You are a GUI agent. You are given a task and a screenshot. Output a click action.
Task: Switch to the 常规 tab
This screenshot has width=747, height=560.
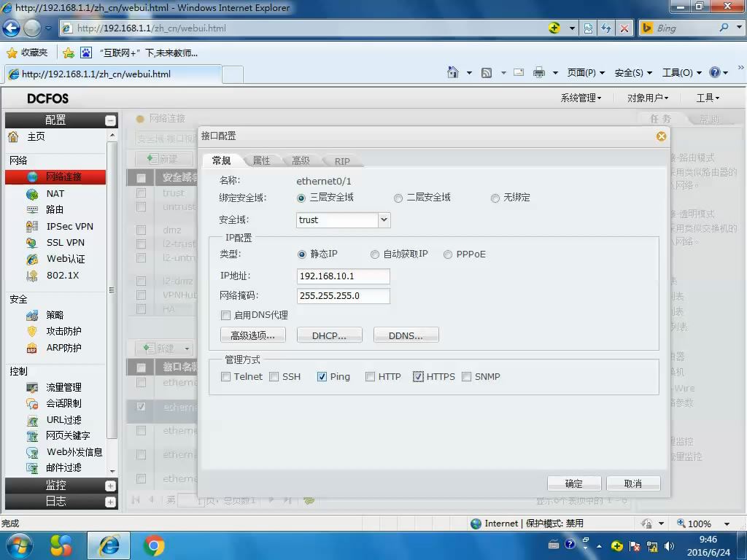click(222, 161)
